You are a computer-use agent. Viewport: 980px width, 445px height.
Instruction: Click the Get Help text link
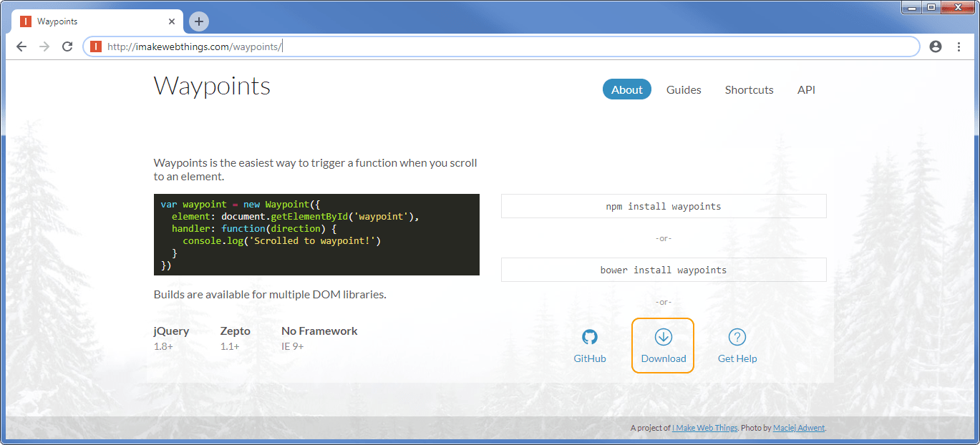pos(737,358)
